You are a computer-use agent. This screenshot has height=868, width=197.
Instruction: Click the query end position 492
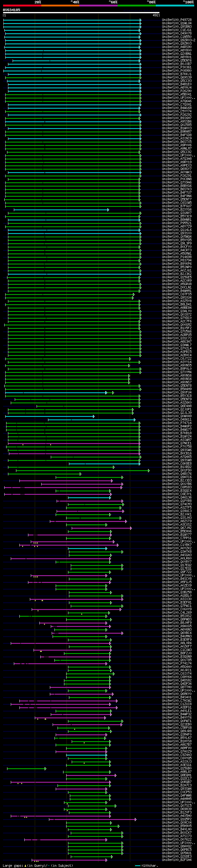coord(155,15)
